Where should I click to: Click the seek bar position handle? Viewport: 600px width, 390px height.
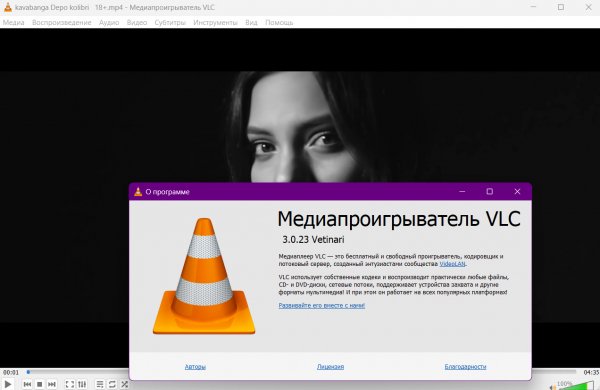(28, 372)
